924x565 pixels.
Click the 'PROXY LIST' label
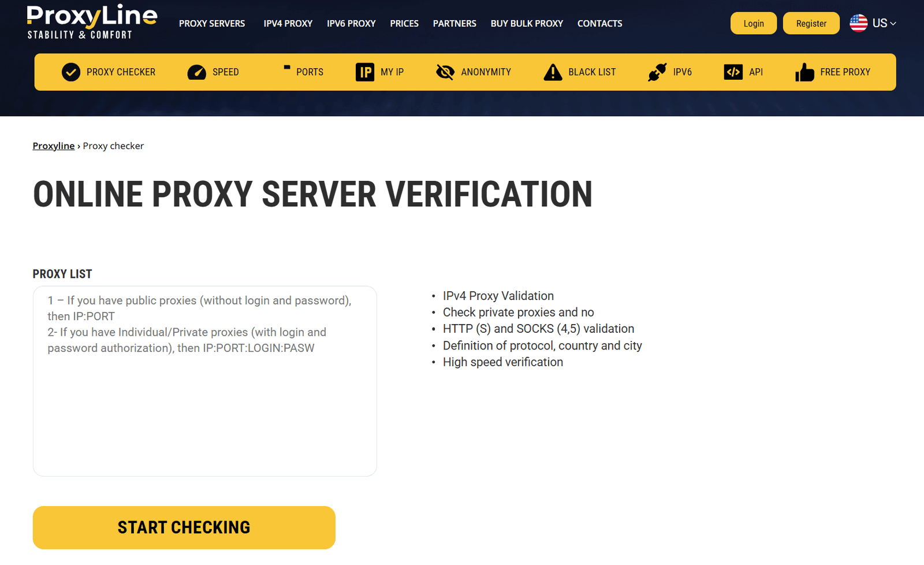click(x=62, y=274)
